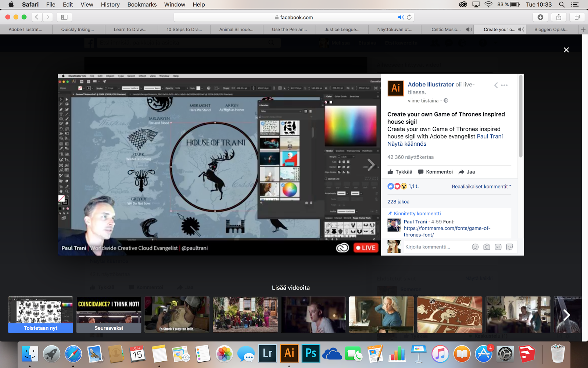The width and height of the screenshot is (588, 368).
Task: Open the History menu
Action: tap(110, 4)
